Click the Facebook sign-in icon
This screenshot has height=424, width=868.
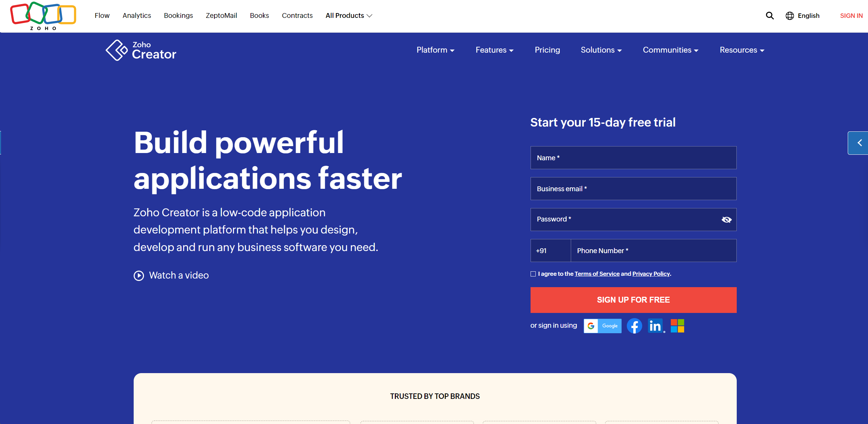[x=634, y=325]
